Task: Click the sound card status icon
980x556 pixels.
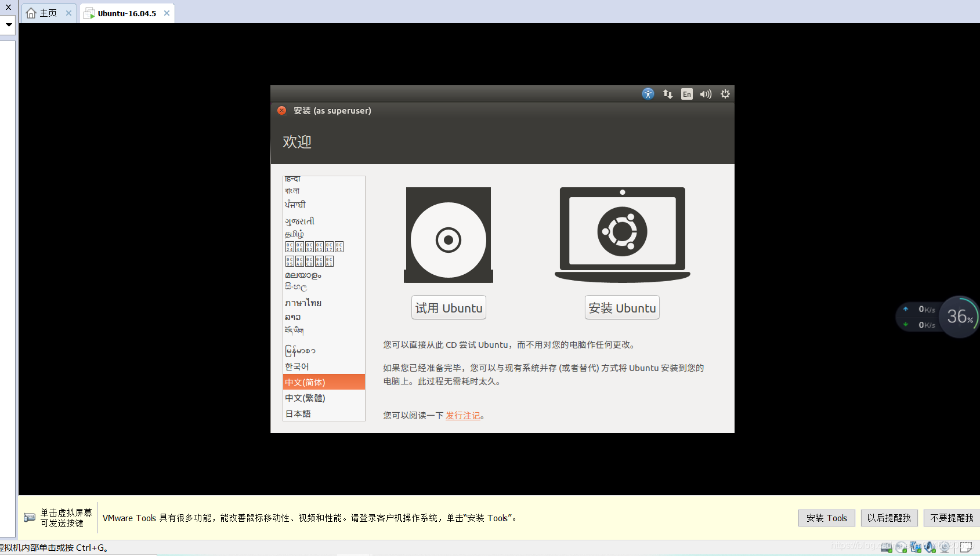Action: [x=930, y=547]
